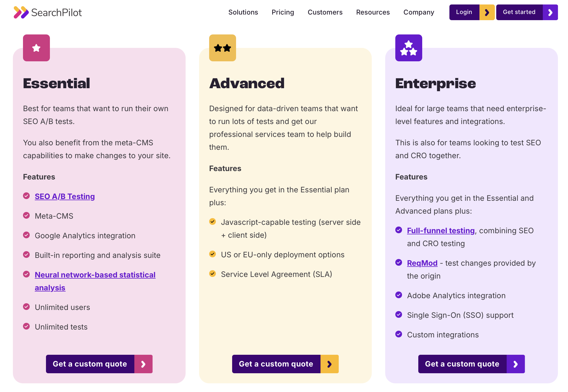Open the Full-funnel testing link
The image size is (568, 392).
click(x=441, y=230)
